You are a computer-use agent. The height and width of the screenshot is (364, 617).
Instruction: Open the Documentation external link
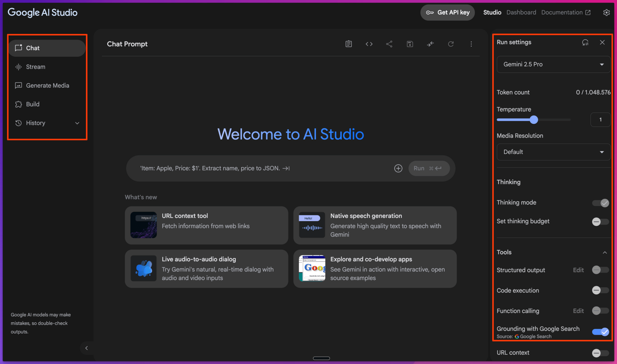pos(566,13)
